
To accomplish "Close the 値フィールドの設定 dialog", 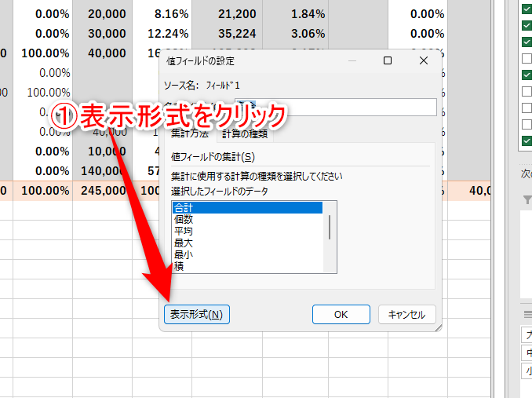I will pos(424,60).
